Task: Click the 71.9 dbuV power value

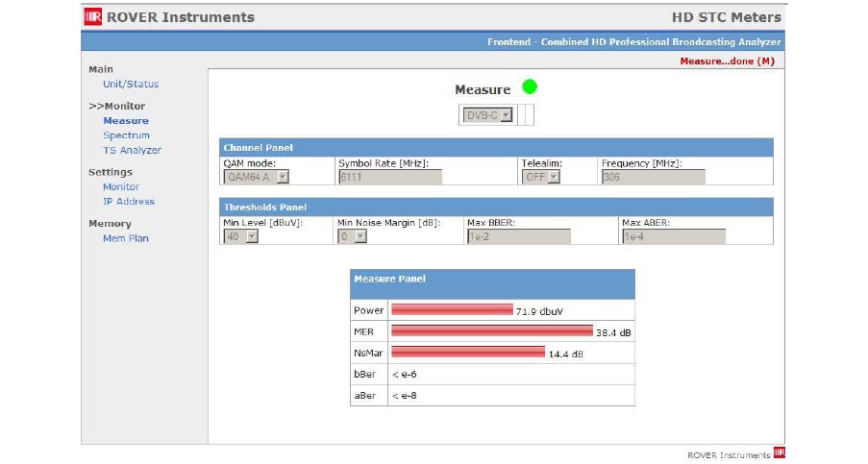Action: coord(539,311)
